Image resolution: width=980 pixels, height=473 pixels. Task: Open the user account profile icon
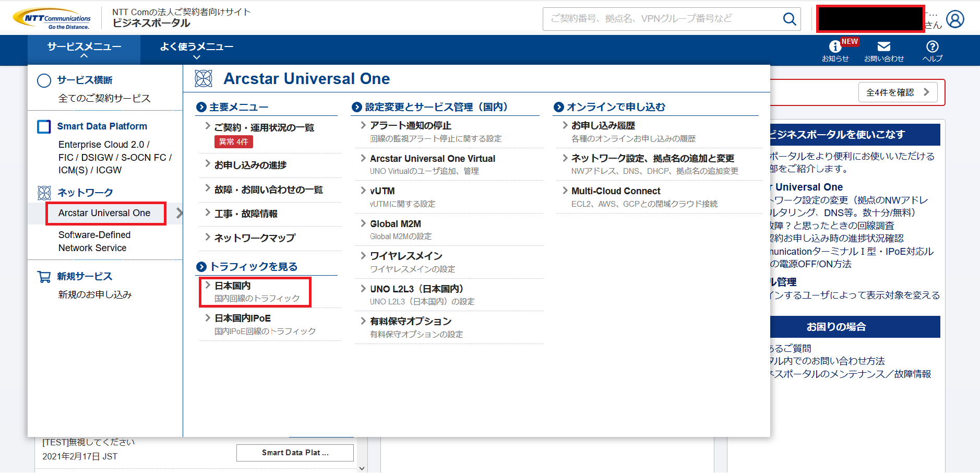955,19
